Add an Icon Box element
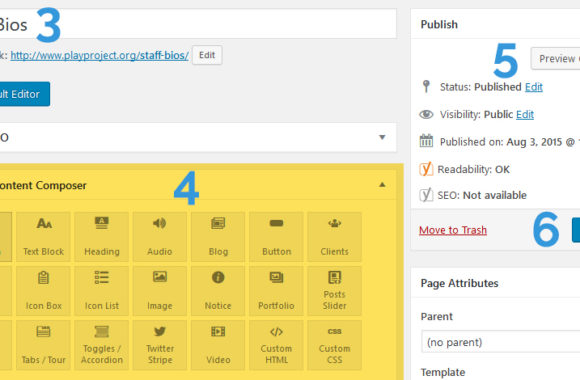Screen dimensions: 580x380 (43, 291)
